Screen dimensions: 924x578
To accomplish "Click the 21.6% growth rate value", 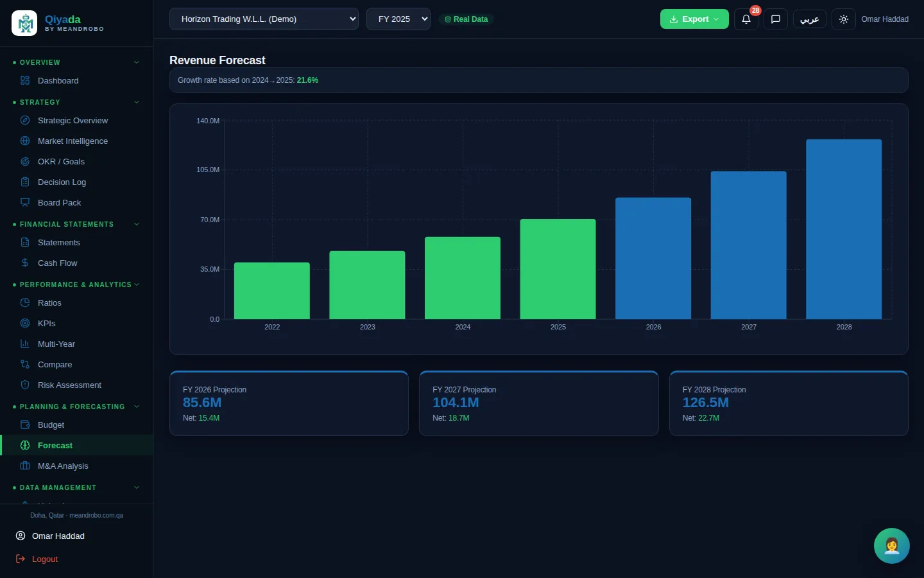I will (x=307, y=80).
